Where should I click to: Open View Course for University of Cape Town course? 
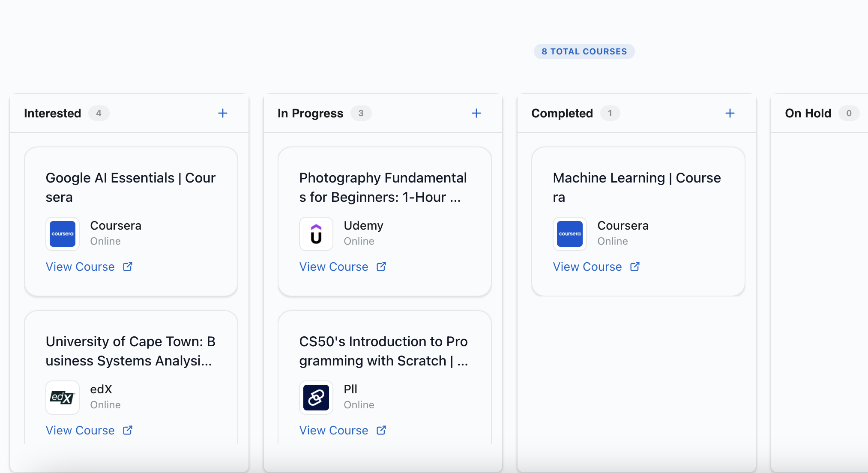point(80,430)
